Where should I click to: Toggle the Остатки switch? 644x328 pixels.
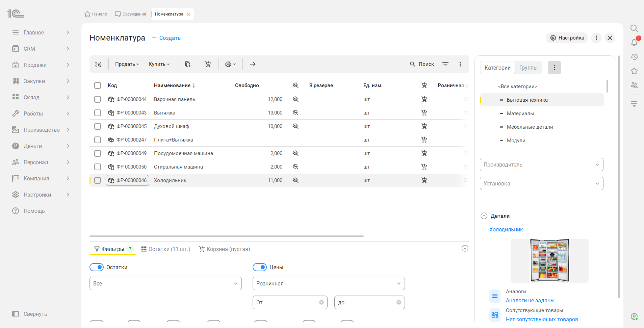coord(97,267)
